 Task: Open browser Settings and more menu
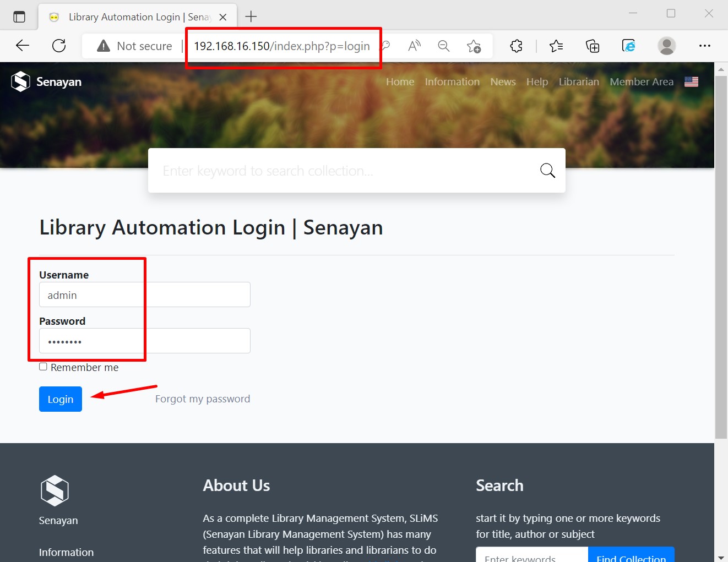coord(704,46)
